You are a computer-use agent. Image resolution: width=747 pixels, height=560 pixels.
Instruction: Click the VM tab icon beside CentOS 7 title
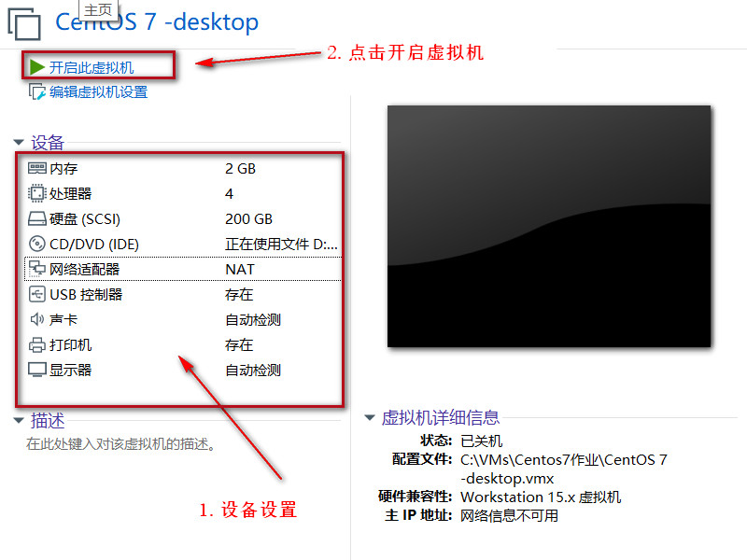24,24
